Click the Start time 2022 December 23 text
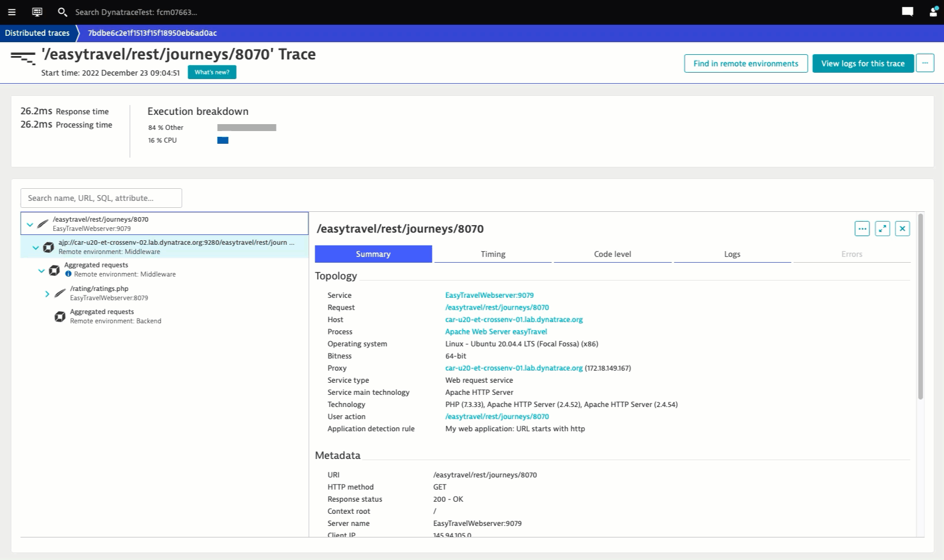The height and width of the screenshot is (560, 944). tap(110, 73)
